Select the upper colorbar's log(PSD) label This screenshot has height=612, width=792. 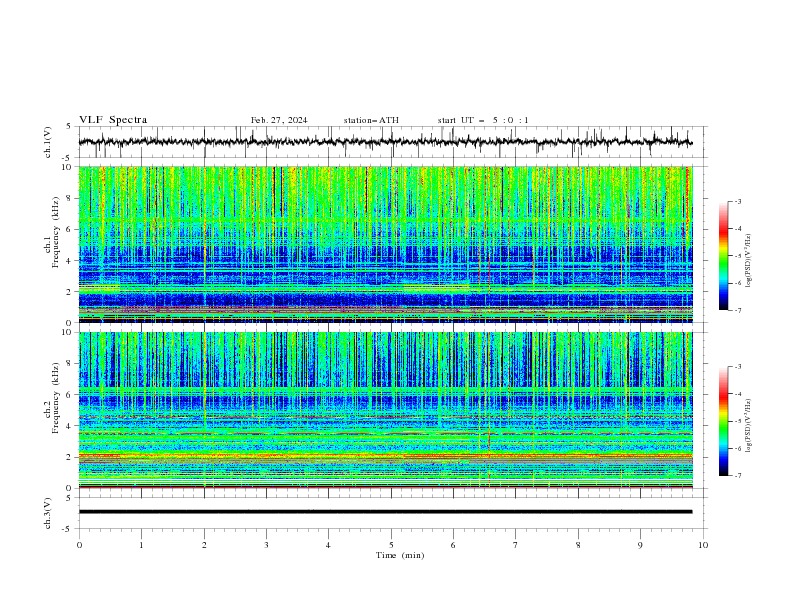pyautogui.click(x=749, y=261)
